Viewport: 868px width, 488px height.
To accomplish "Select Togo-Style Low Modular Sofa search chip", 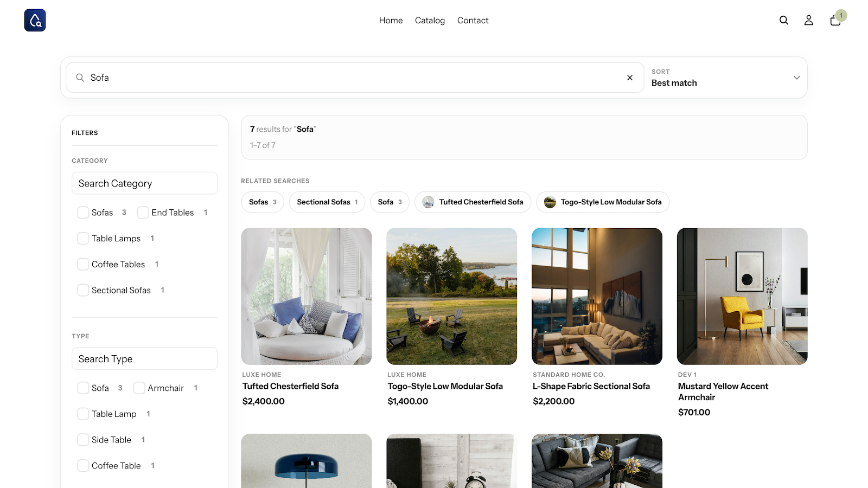I will (603, 202).
